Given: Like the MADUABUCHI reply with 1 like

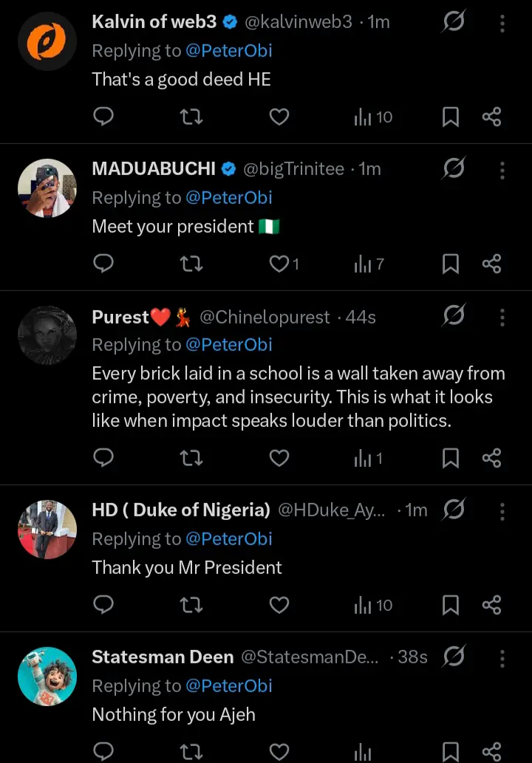Looking at the screenshot, I should click(279, 264).
